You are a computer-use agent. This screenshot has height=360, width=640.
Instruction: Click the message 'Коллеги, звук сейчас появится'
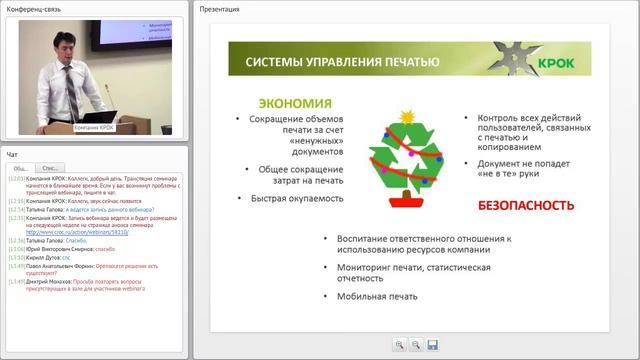pos(75,201)
